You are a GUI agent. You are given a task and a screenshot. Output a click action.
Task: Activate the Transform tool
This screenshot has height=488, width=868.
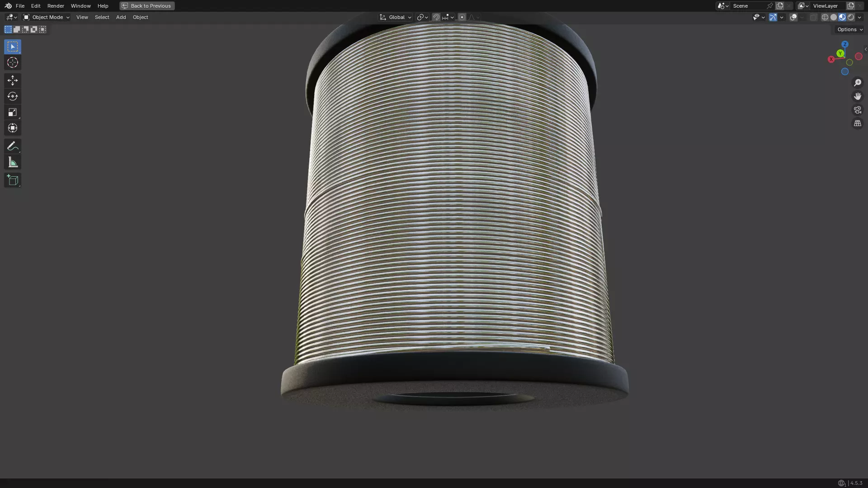pos(13,128)
